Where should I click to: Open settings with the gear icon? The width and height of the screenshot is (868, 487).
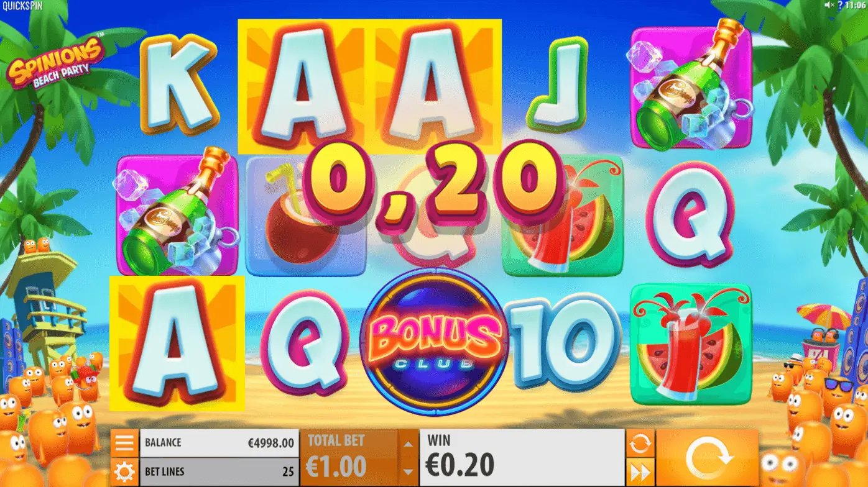(124, 471)
